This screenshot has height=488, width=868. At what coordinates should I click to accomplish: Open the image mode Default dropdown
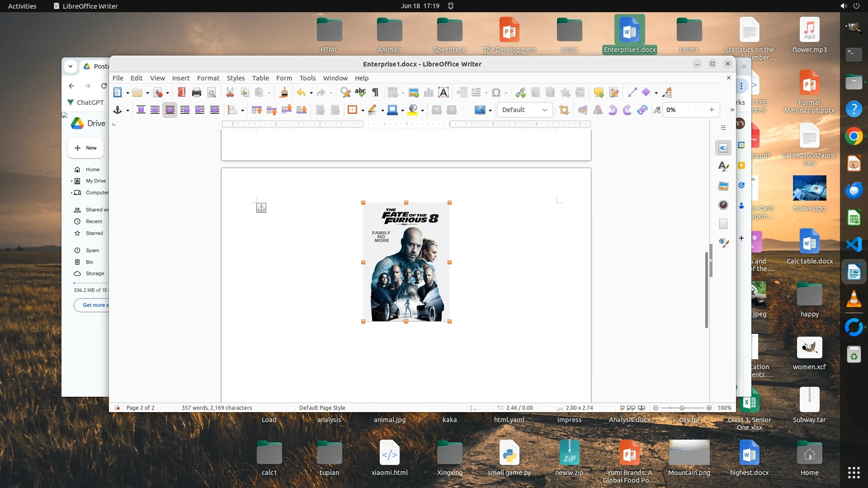point(524,110)
